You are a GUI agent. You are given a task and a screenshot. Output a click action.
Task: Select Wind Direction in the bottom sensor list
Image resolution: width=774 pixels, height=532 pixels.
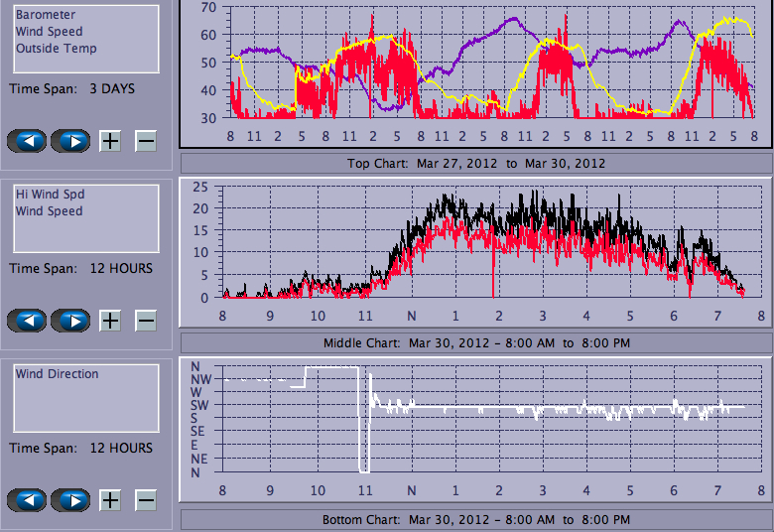tap(58, 374)
